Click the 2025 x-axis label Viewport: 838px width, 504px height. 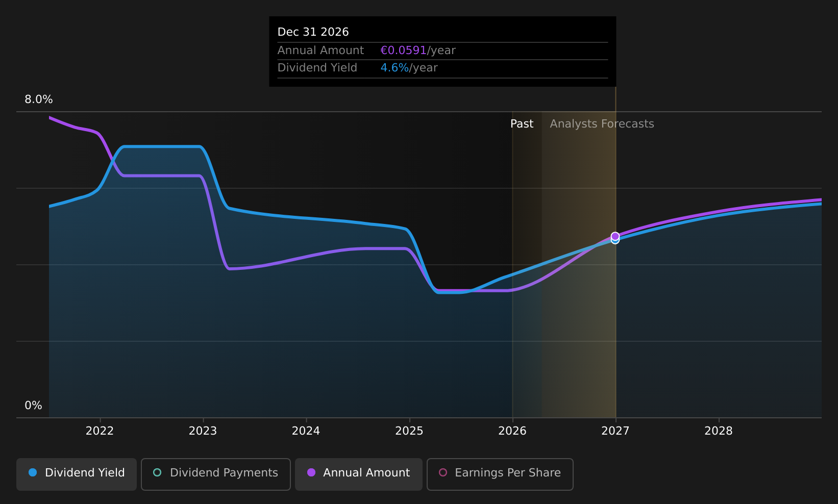tap(409, 431)
